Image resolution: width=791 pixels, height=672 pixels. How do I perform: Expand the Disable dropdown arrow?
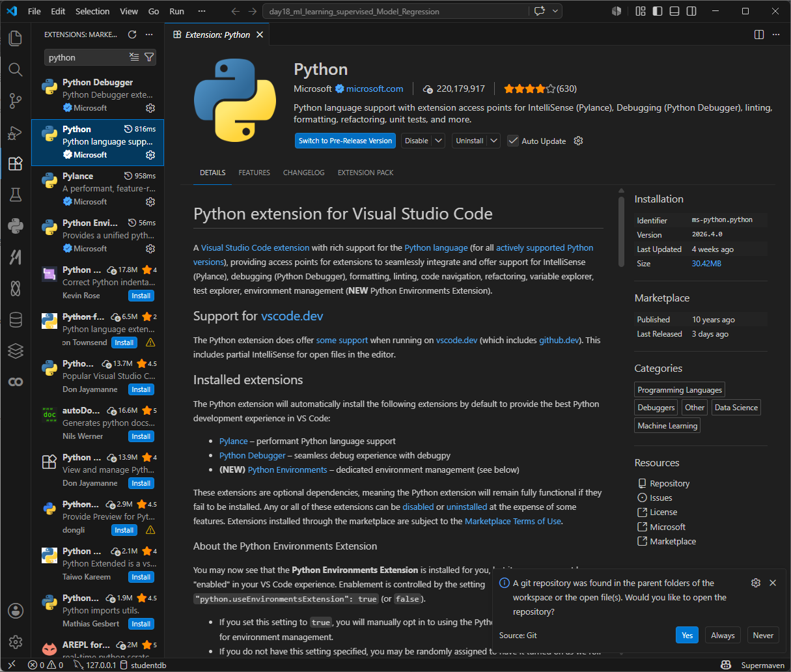tap(439, 141)
